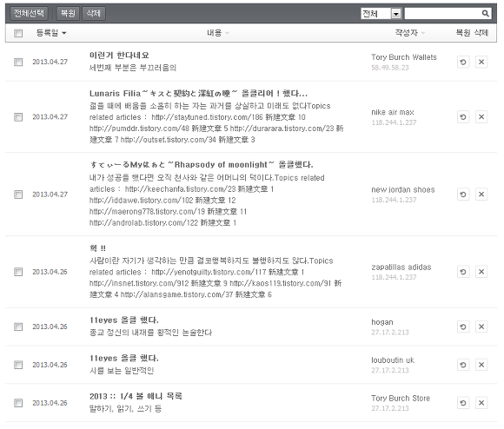Restore the zapatillas adidas comment

[463, 272]
